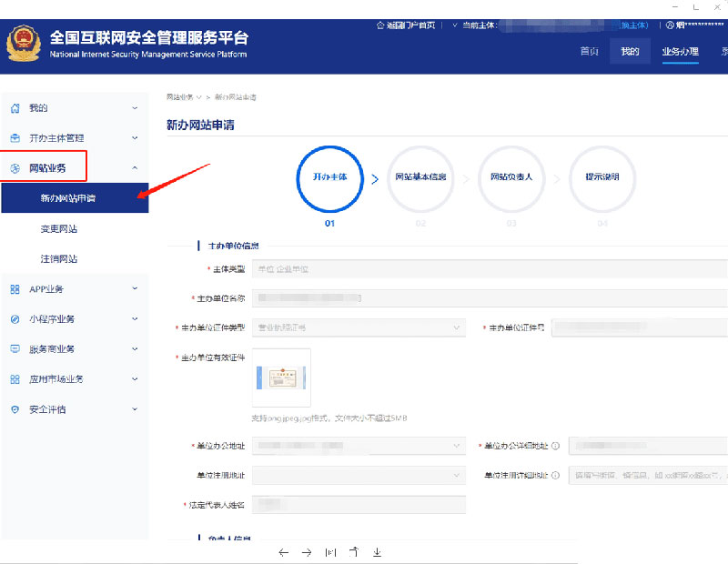The image size is (728, 564).
Task: Click the back arrow in bottom toolbar
Action: [x=283, y=552]
